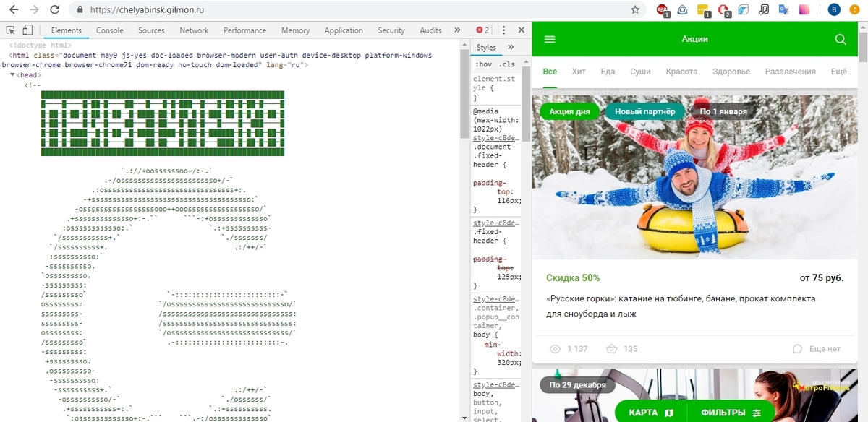This screenshot has width=868, height=422.
Task: Open the hamburger menu on site header
Action: [x=550, y=39]
